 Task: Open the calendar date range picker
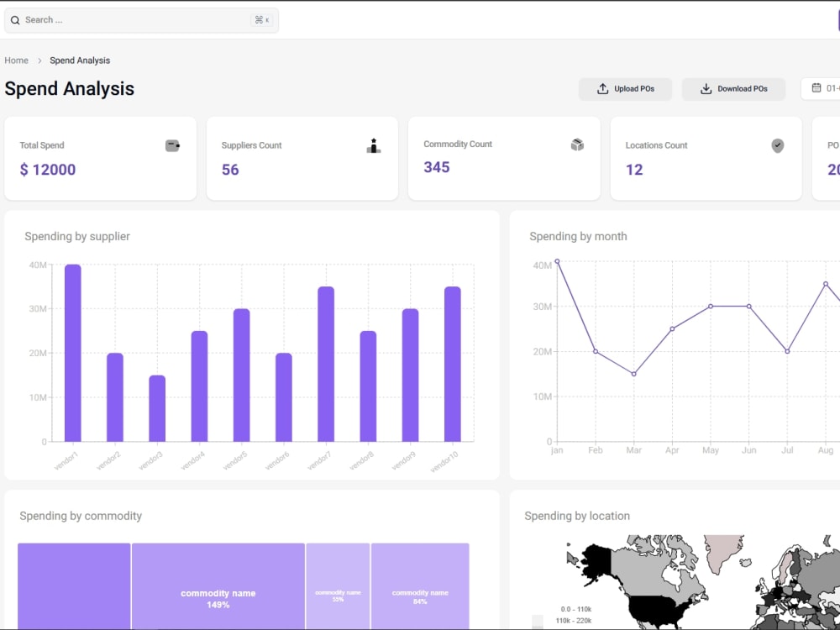(x=821, y=88)
